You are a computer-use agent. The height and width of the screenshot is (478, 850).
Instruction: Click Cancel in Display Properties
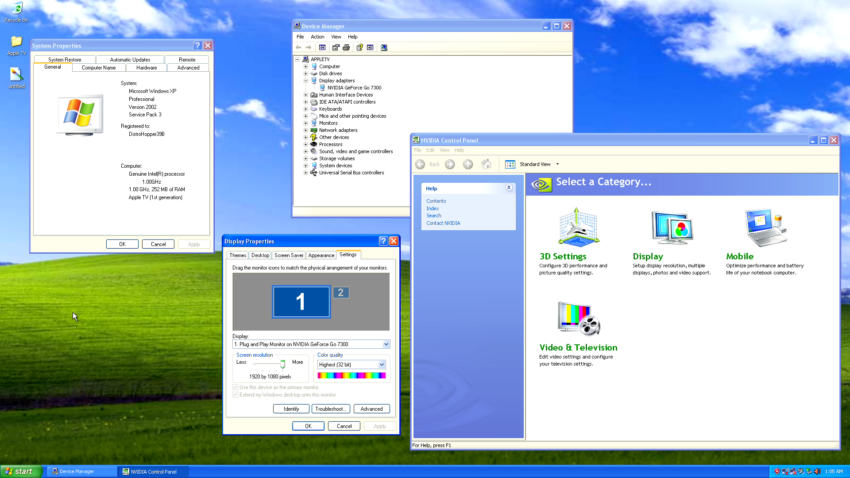(344, 427)
